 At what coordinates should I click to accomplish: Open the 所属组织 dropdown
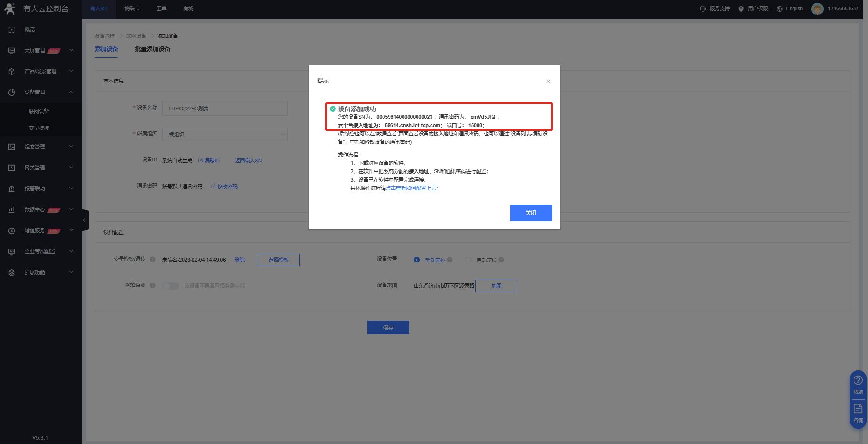pyautogui.click(x=225, y=135)
